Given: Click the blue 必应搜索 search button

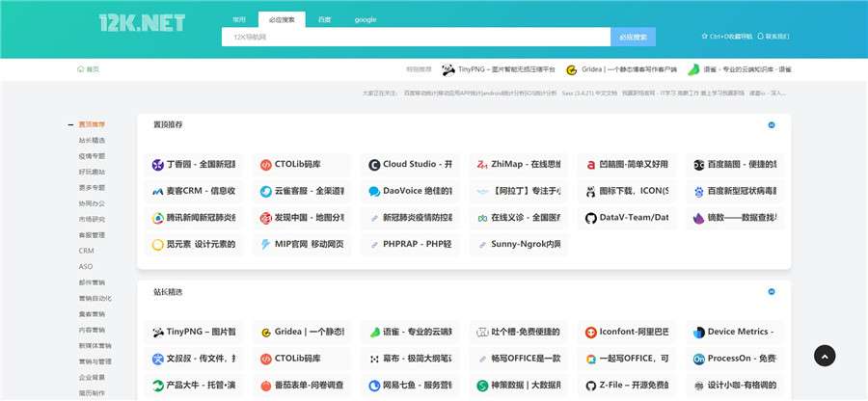Looking at the screenshot, I should point(634,37).
